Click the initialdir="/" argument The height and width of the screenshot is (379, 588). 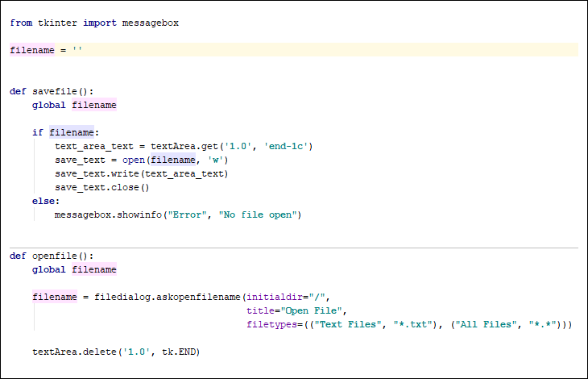pyautogui.click(x=286, y=297)
